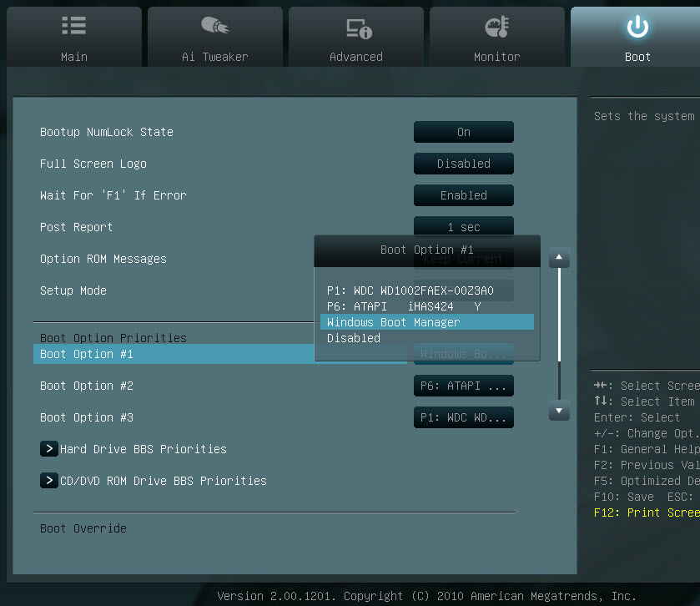Image resolution: width=700 pixels, height=606 pixels.
Task: Click the Boot power icon
Action: (x=637, y=25)
